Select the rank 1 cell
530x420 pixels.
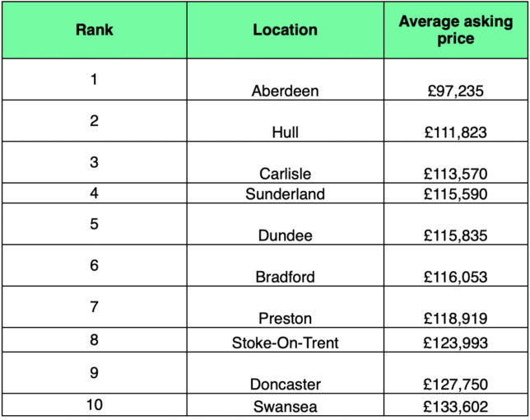click(x=95, y=81)
